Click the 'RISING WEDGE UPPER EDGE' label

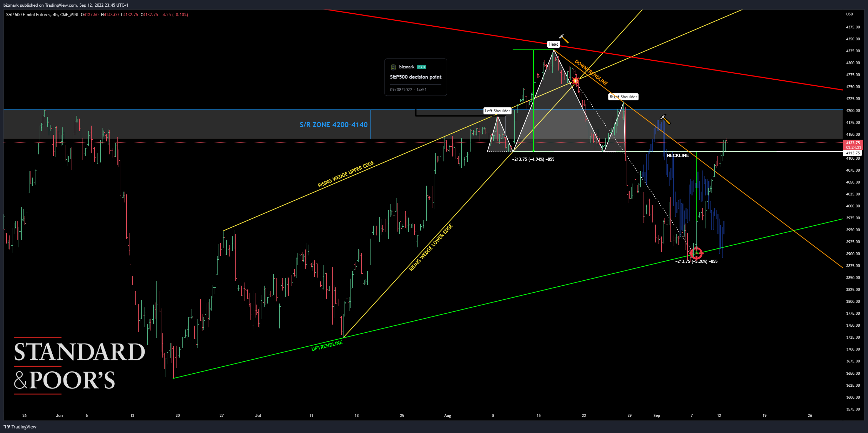pos(346,174)
